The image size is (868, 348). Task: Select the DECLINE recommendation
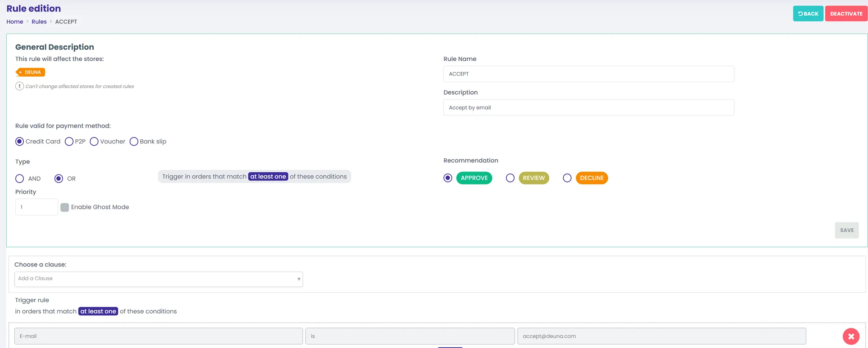tap(567, 178)
